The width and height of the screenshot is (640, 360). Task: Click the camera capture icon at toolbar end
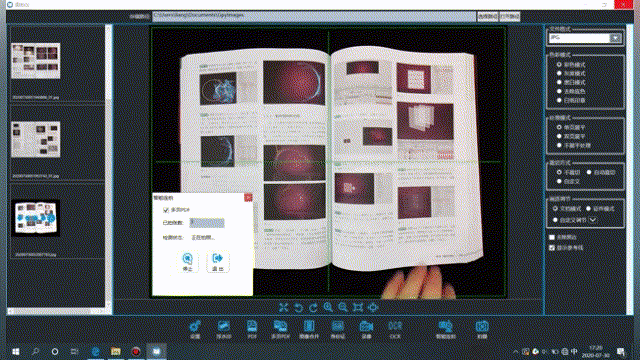point(482,329)
